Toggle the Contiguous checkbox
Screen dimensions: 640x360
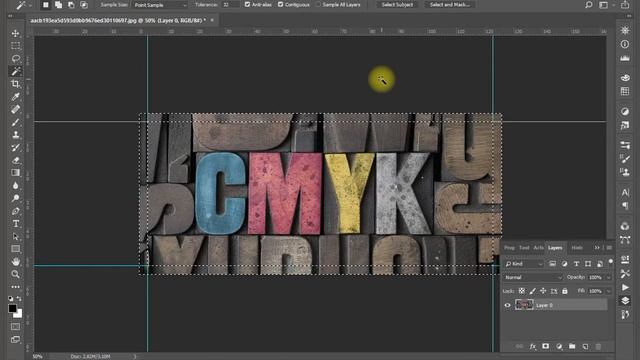pos(280,4)
